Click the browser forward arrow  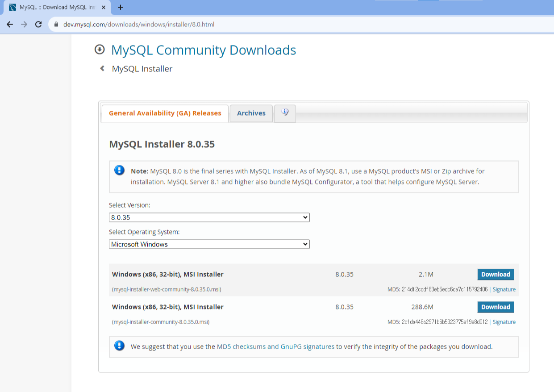click(24, 25)
